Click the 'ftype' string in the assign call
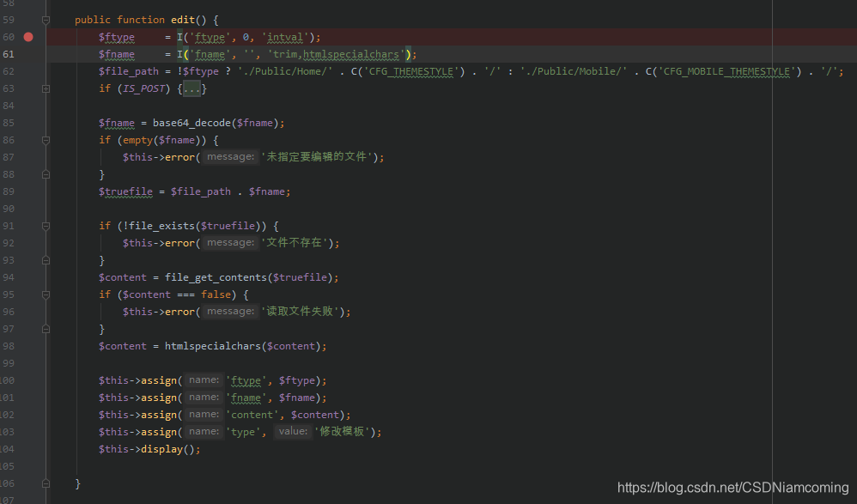This screenshot has width=857, height=504. [x=246, y=380]
